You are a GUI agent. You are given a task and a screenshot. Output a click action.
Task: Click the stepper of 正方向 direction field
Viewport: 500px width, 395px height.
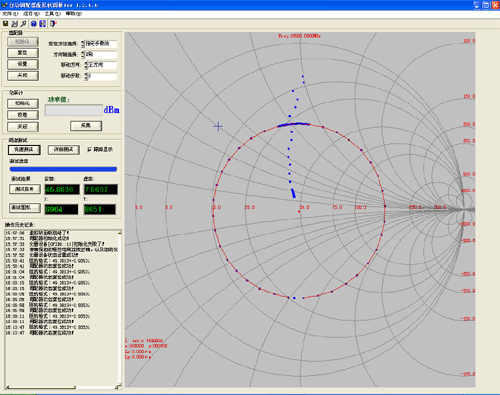pos(86,65)
